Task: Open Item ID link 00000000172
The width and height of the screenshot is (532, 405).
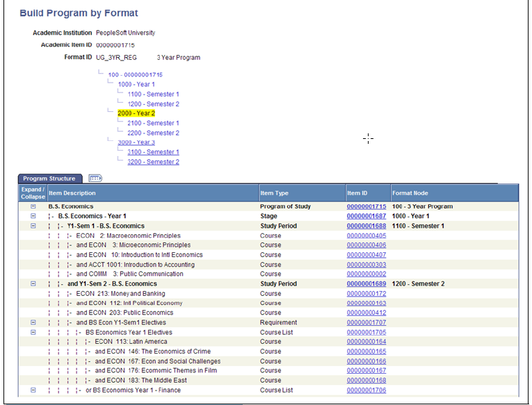Action: click(x=366, y=293)
